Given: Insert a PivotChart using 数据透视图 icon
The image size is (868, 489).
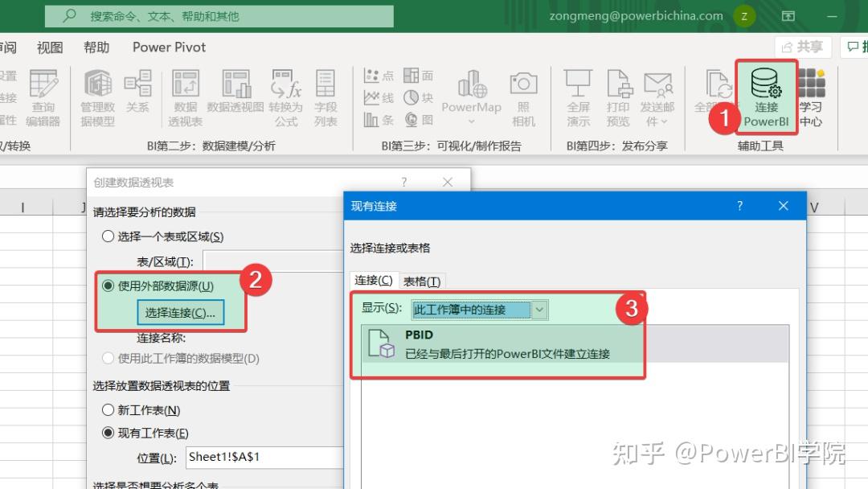Looking at the screenshot, I should tap(235, 88).
